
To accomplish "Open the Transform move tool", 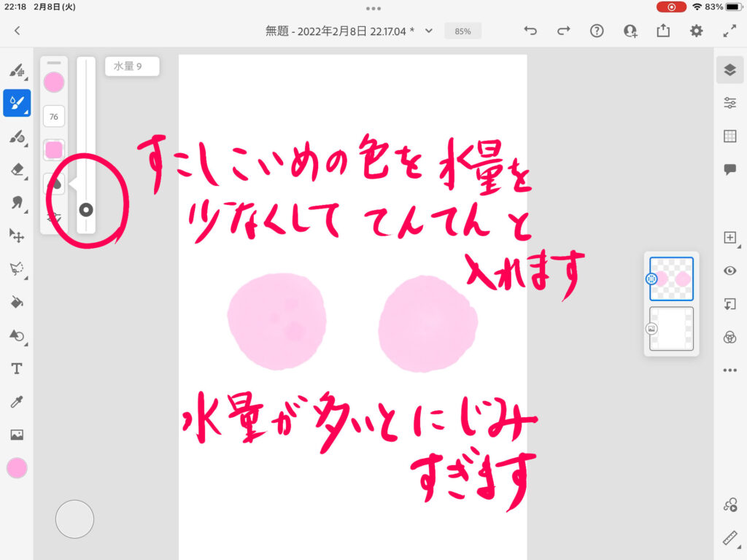I will click(16, 236).
